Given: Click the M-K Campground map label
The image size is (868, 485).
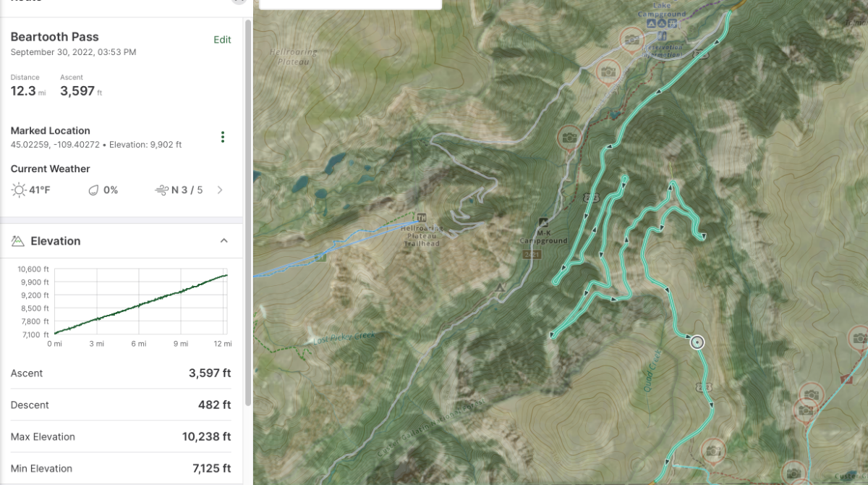Looking at the screenshot, I should pyautogui.click(x=544, y=237).
